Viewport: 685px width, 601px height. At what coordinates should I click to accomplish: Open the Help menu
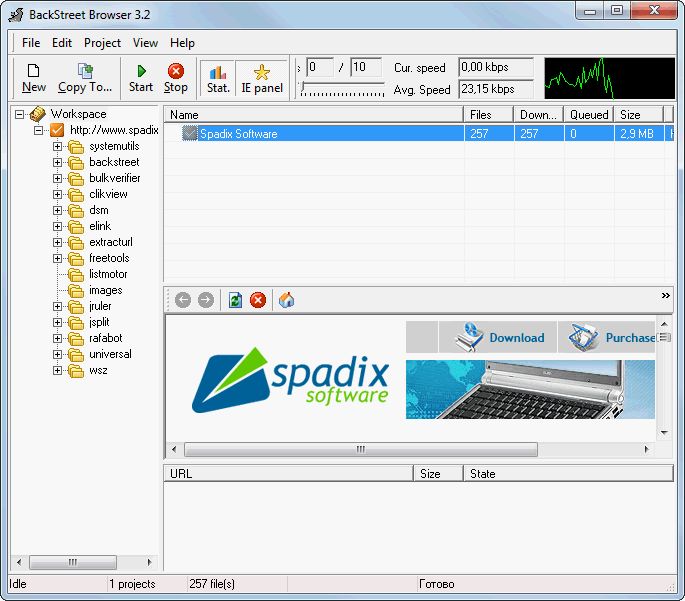pyautogui.click(x=182, y=43)
